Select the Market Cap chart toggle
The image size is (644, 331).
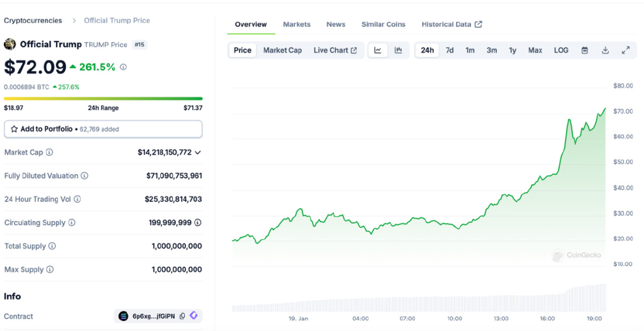coord(282,50)
